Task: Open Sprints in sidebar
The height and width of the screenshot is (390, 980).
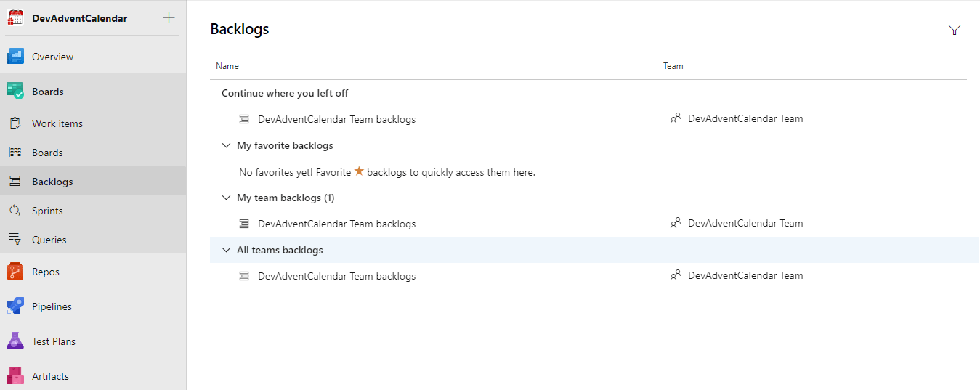Action: (x=47, y=211)
